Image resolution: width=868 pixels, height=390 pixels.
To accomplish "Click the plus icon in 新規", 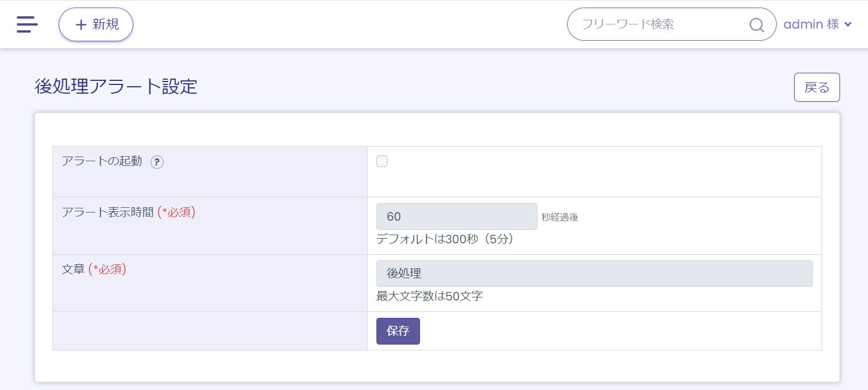I will pos(81,24).
